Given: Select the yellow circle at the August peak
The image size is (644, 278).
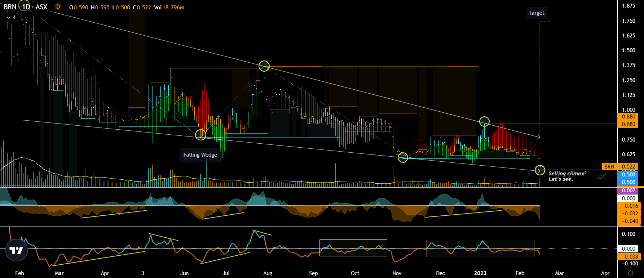Looking at the screenshot, I should tap(264, 66).
